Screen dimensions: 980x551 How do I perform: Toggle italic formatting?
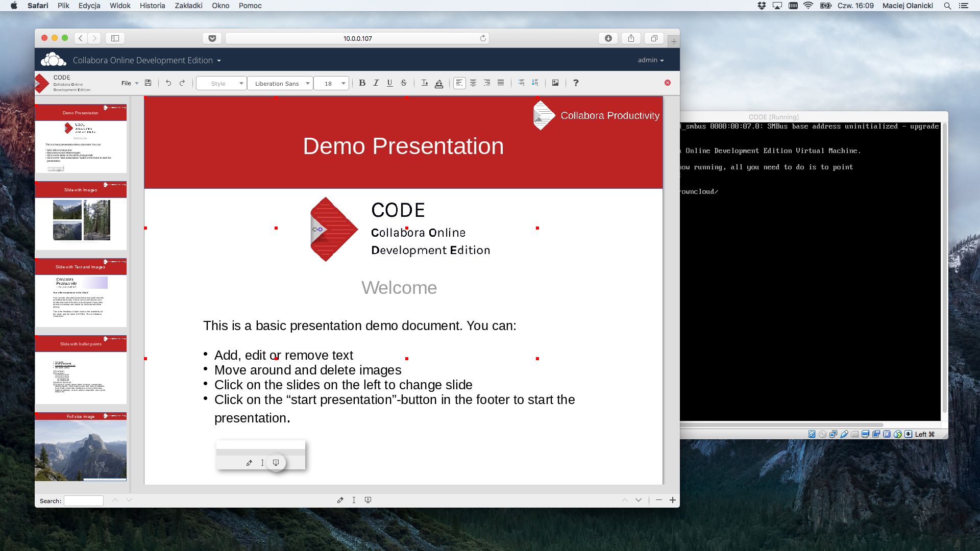click(x=376, y=83)
